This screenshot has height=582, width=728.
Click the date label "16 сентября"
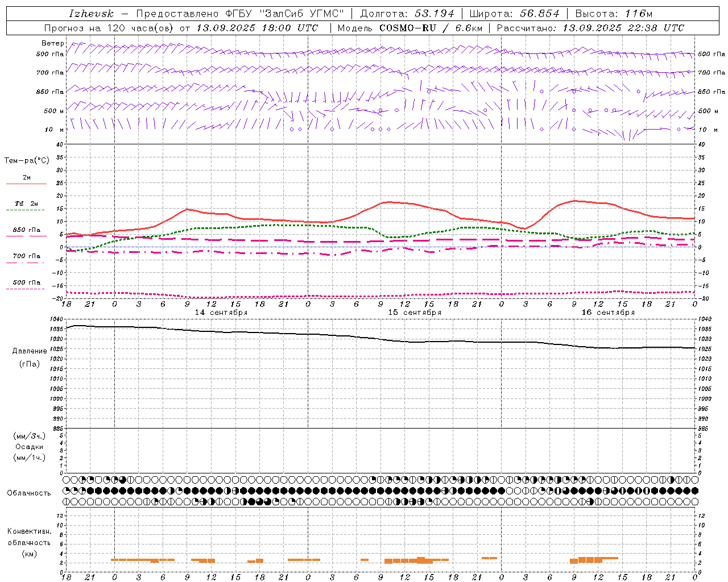(x=608, y=313)
